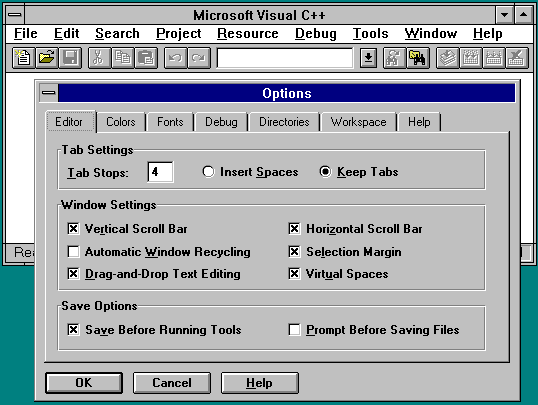
Task: Switch to the Debug tab in Options
Action: (221, 122)
